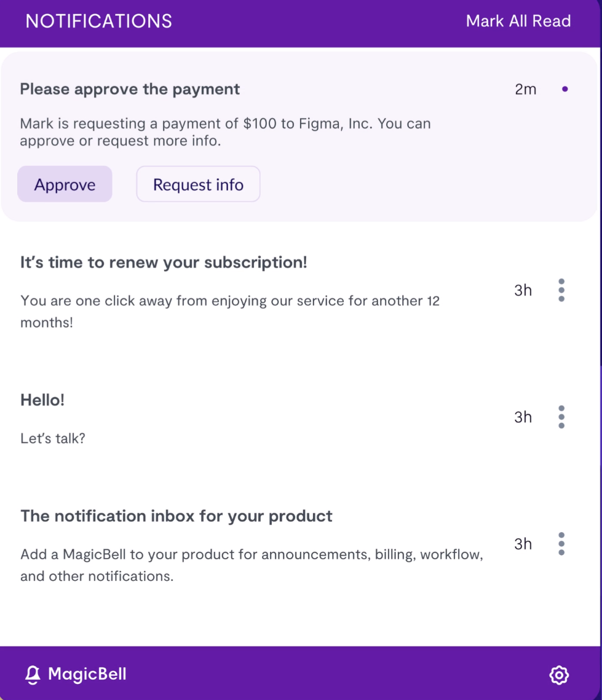Click the unread dot on payment notification
This screenshot has height=700, width=602.
[565, 89]
